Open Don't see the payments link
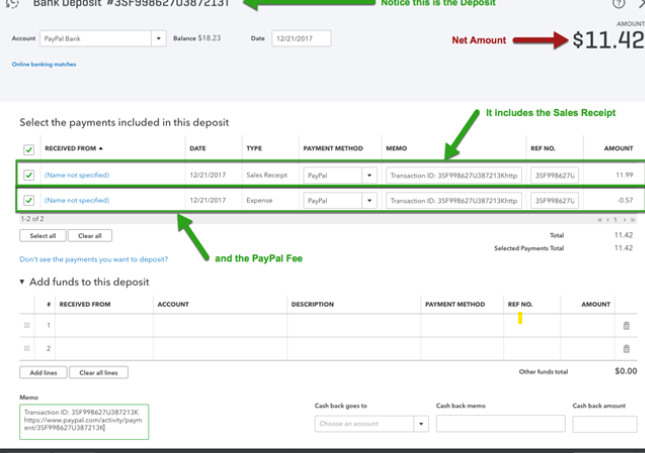The width and height of the screenshot is (645, 453). (94, 259)
